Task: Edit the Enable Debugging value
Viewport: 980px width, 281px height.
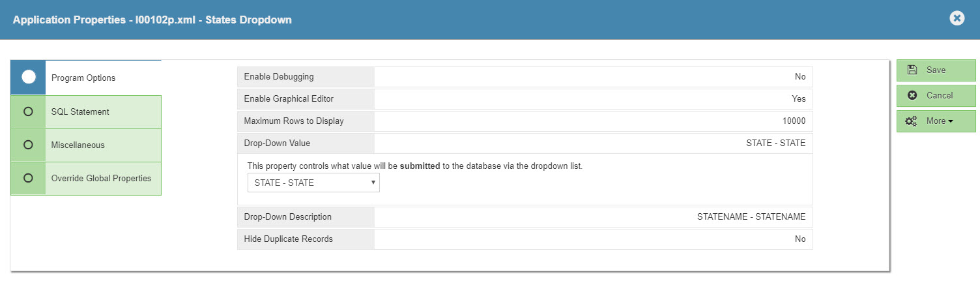Action: coord(800,76)
